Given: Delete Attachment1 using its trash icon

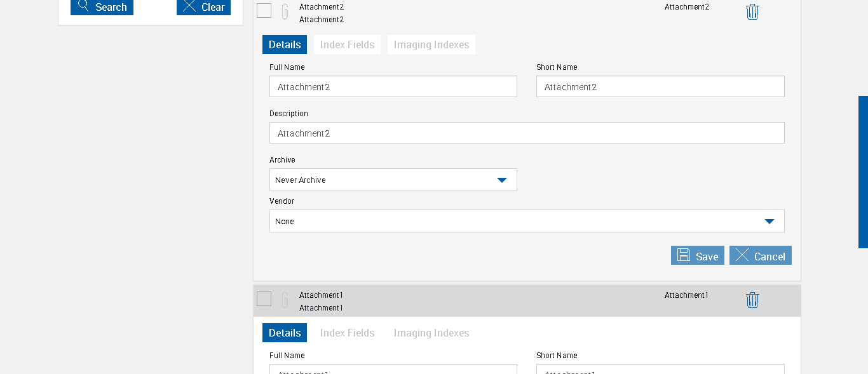Looking at the screenshot, I should (x=752, y=300).
